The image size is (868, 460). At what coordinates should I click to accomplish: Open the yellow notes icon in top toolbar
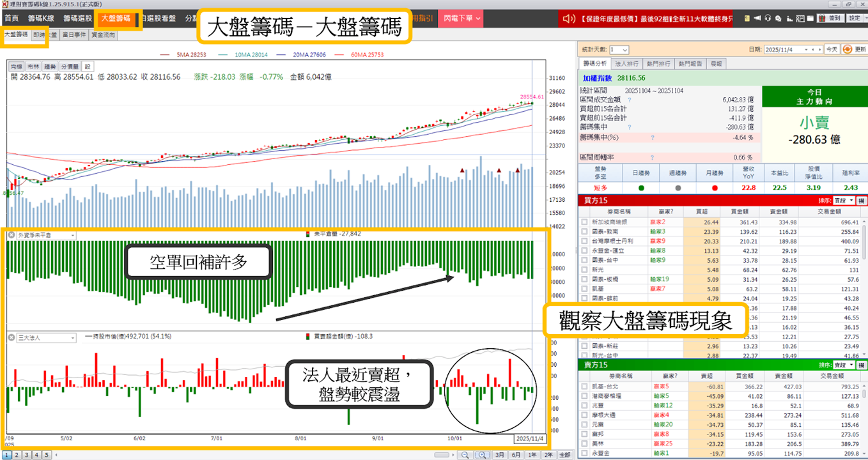pos(747,19)
